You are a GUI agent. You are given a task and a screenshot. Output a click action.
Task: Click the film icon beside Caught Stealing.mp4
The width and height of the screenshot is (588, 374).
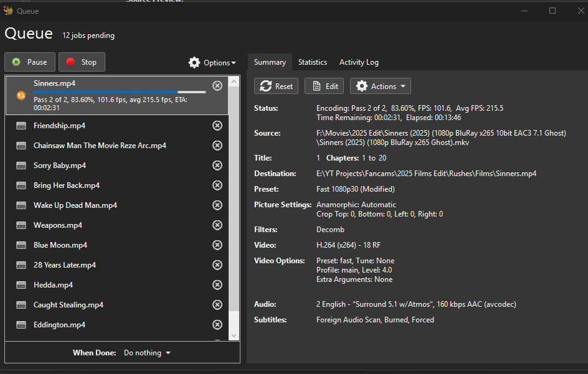point(21,305)
